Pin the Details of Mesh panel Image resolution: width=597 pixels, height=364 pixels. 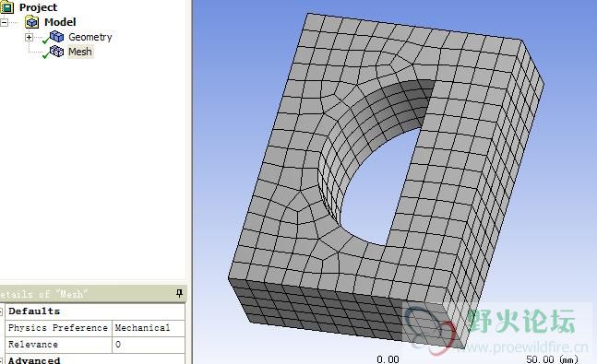[x=179, y=293]
